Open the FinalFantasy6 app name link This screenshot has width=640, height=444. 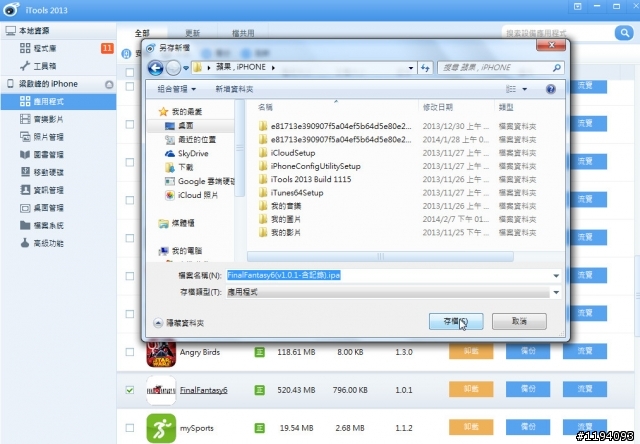204,390
